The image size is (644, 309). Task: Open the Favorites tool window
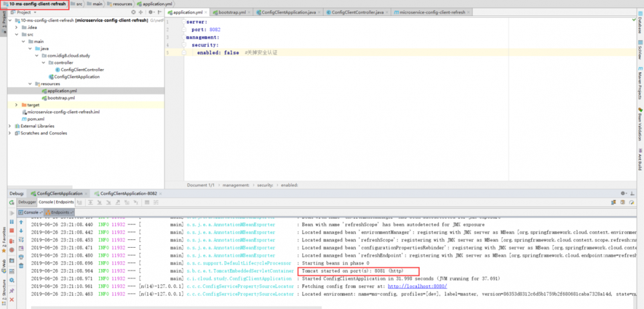(x=4, y=241)
